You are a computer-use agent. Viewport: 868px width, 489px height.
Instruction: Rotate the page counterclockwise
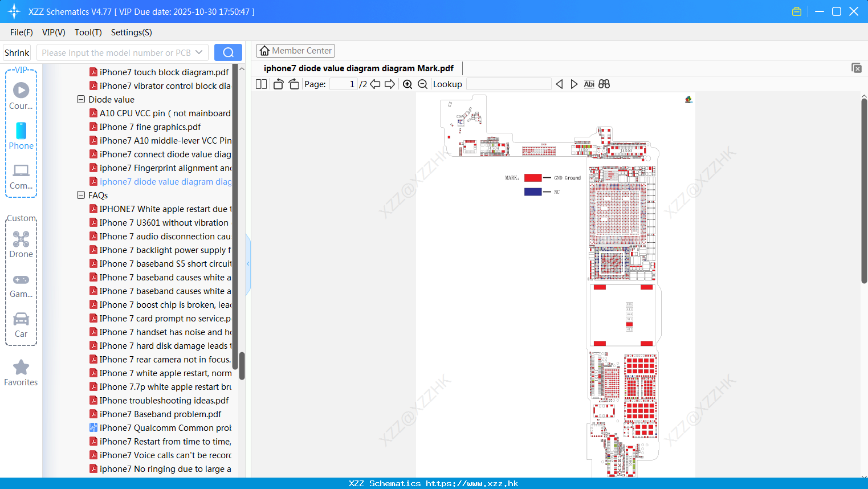pos(279,84)
